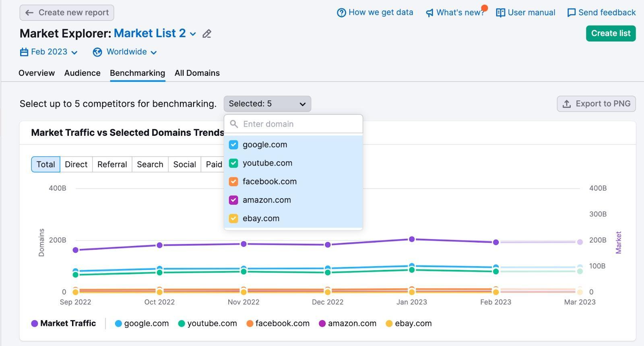Click the megaphone icon for What's new
This screenshot has width=644, height=346.
click(429, 13)
